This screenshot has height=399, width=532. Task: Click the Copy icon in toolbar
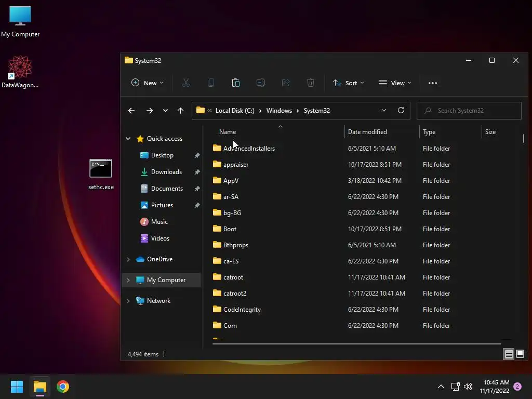click(211, 83)
